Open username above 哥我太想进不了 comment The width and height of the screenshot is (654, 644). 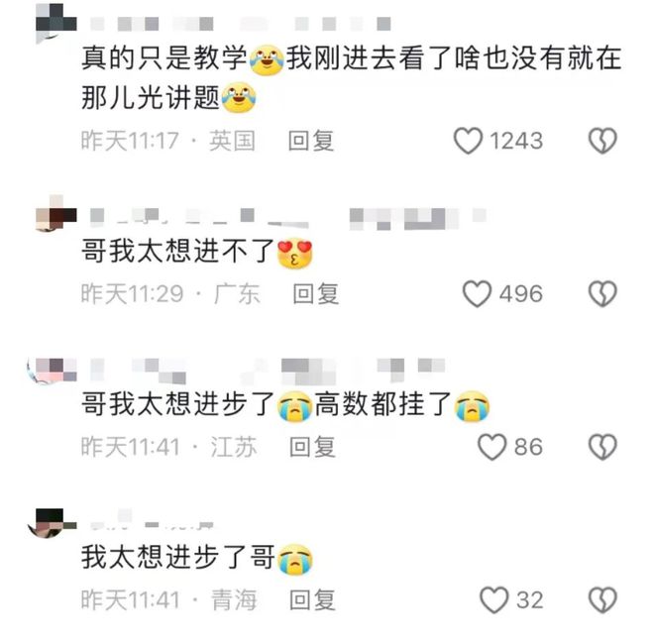click(287, 218)
